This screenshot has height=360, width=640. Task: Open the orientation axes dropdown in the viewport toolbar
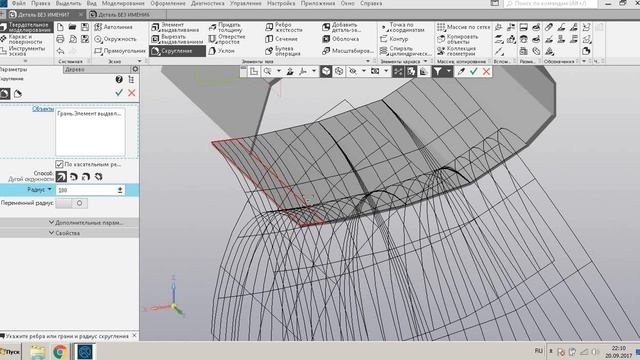coord(313,71)
